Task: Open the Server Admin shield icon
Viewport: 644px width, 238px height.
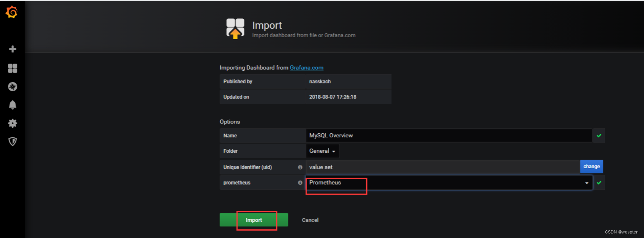Action: pyautogui.click(x=12, y=142)
